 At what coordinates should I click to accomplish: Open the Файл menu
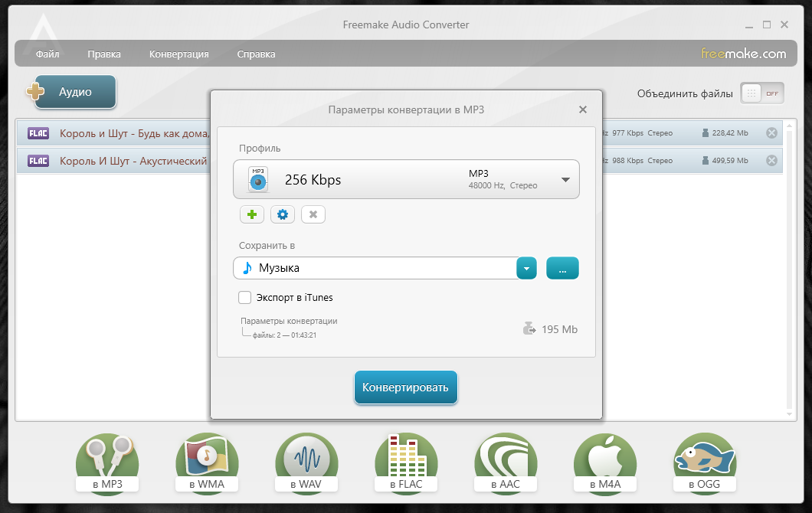(x=47, y=54)
